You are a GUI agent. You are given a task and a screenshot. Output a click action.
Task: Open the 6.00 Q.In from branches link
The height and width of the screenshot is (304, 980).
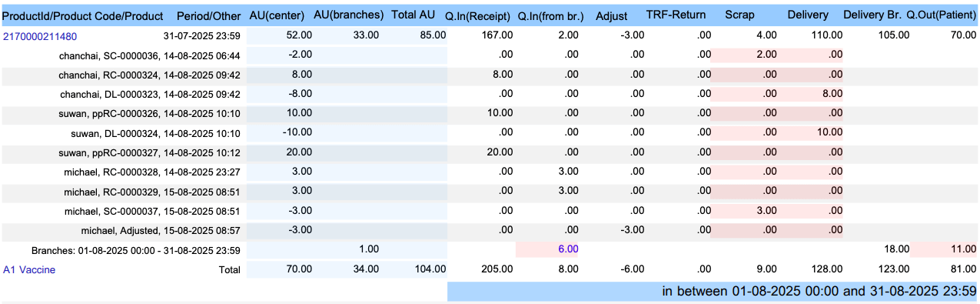click(568, 249)
